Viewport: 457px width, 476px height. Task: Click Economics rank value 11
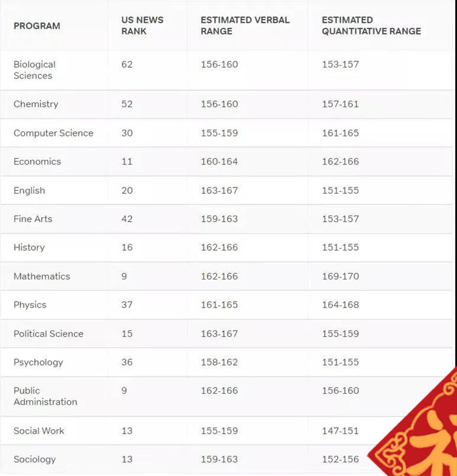click(x=127, y=161)
